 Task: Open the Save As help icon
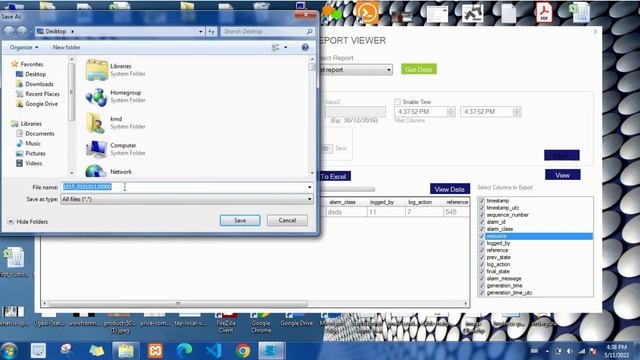pyautogui.click(x=305, y=47)
